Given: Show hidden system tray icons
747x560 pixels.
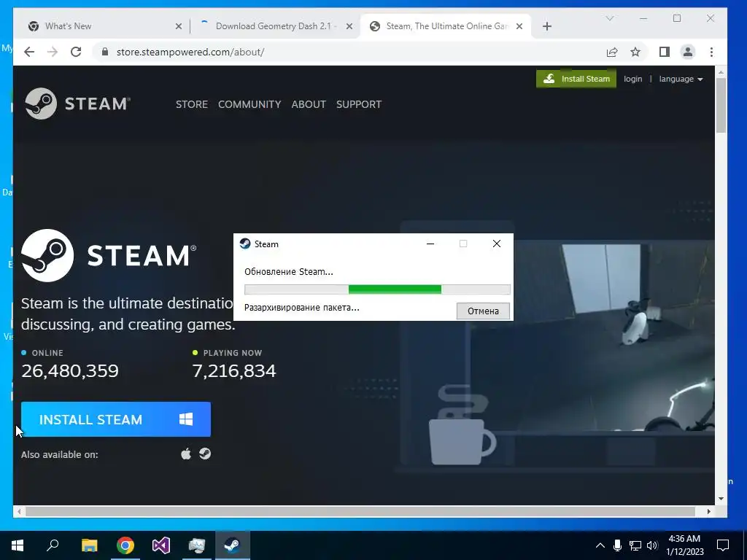Looking at the screenshot, I should click(x=600, y=545).
